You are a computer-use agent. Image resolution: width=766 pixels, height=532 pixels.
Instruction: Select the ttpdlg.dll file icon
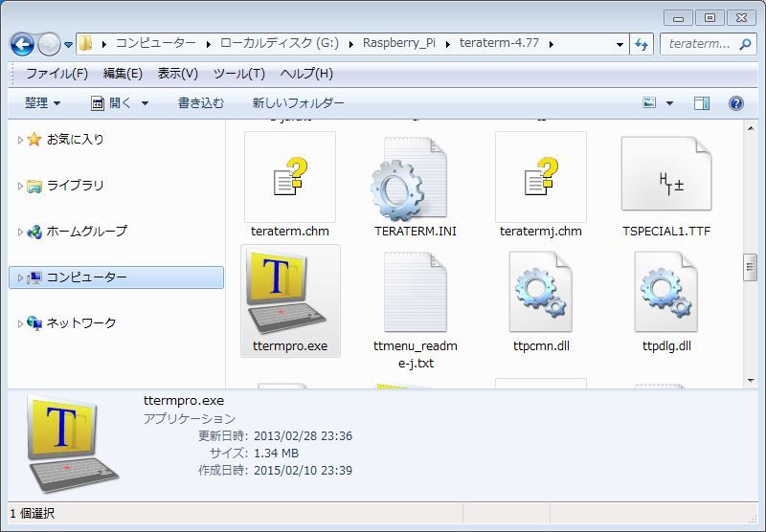tap(666, 292)
